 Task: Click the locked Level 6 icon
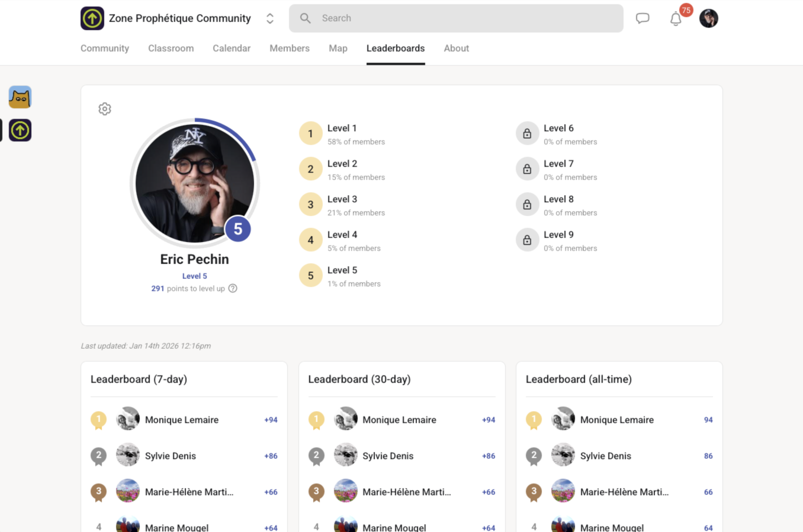point(527,133)
